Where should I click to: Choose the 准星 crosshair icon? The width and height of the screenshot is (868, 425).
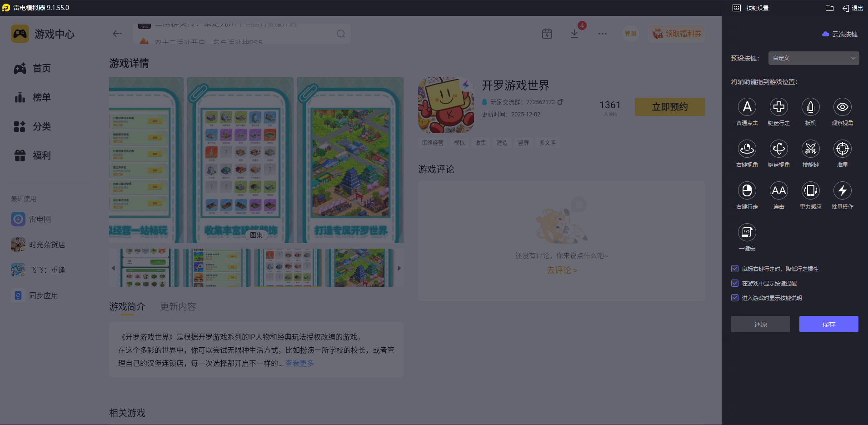click(x=842, y=149)
